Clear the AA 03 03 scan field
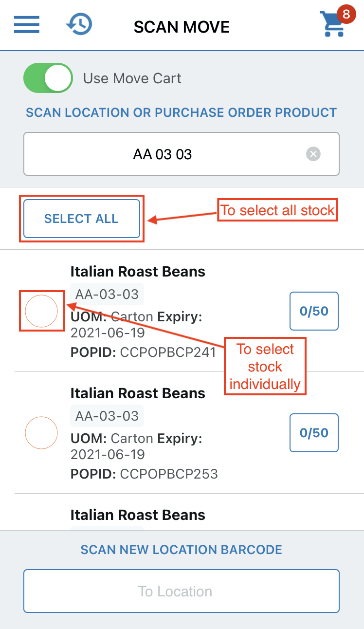The image size is (364, 629). [313, 154]
